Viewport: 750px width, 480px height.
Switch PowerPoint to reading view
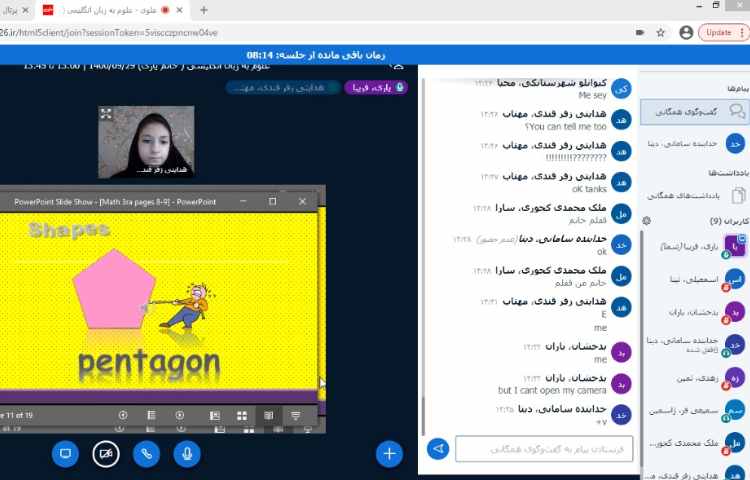tap(267, 414)
